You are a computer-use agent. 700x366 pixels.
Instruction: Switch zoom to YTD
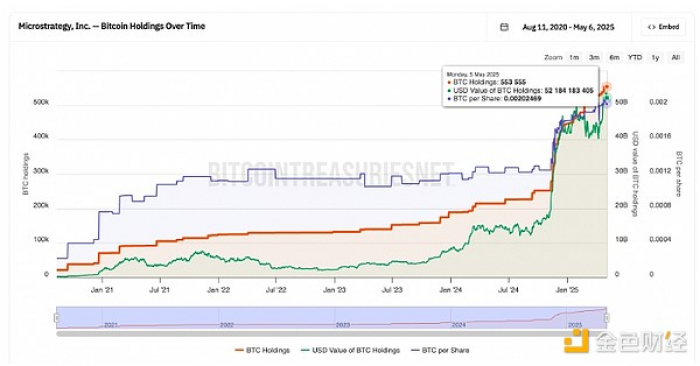(635, 58)
